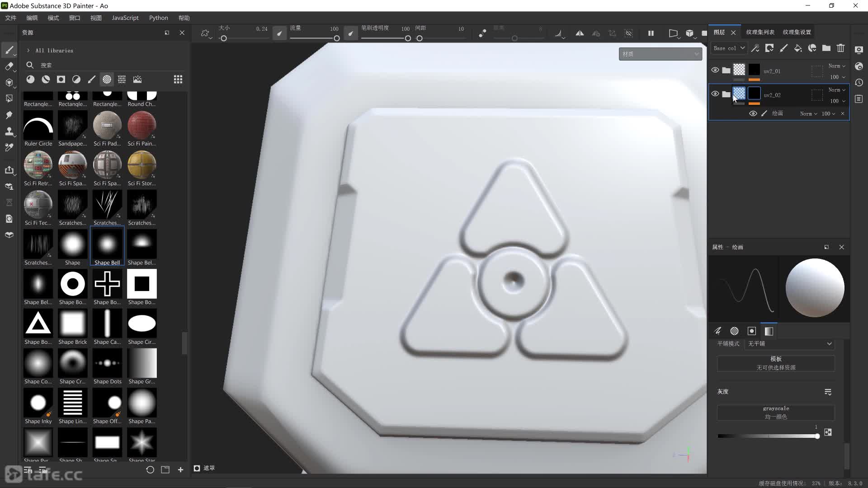Open the Python menu
This screenshot has height=488, width=868.
pyautogui.click(x=158, y=18)
